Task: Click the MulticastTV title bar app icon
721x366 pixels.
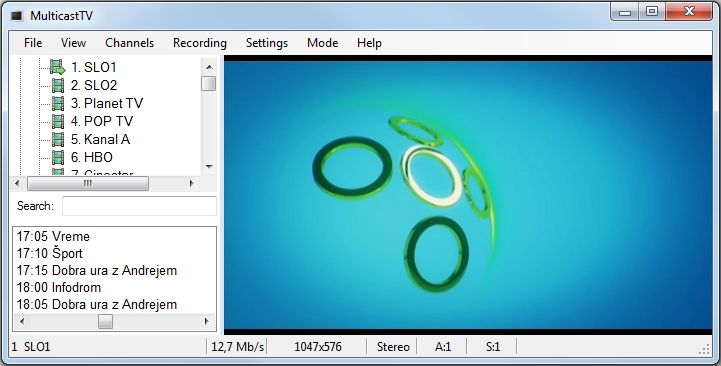Action: [x=17, y=16]
